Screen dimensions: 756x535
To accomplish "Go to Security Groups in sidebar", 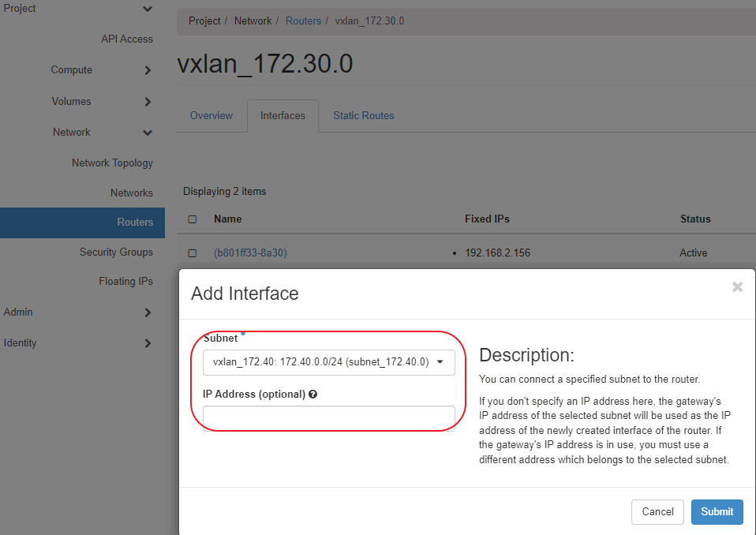I will click(x=116, y=252).
